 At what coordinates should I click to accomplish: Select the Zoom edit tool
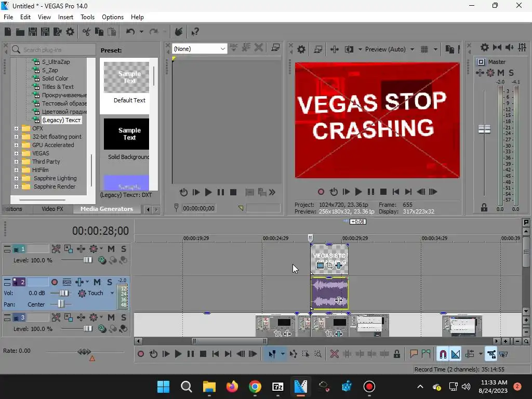click(x=318, y=354)
